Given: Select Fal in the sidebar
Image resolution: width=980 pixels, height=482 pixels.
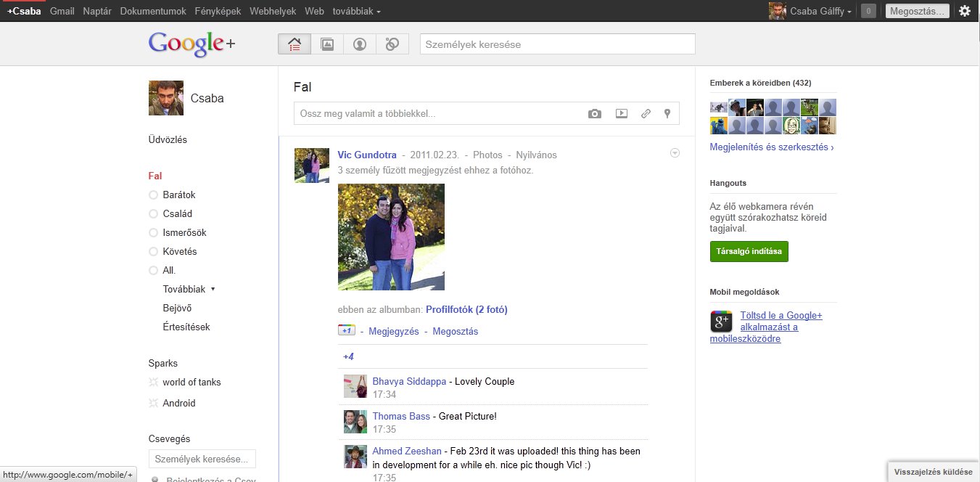Looking at the screenshot, I should (x=155, y=176).
